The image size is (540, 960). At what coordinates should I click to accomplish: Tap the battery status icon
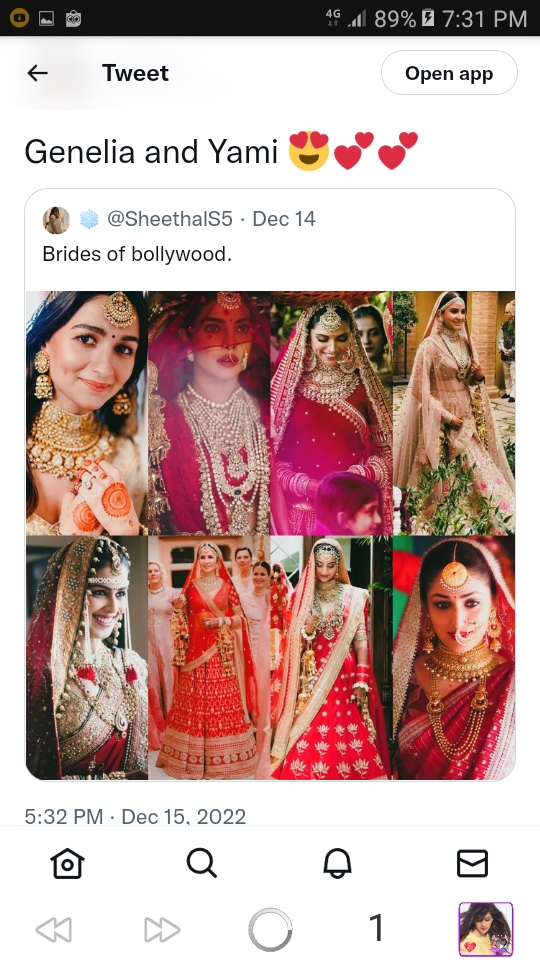pos(428,18)
